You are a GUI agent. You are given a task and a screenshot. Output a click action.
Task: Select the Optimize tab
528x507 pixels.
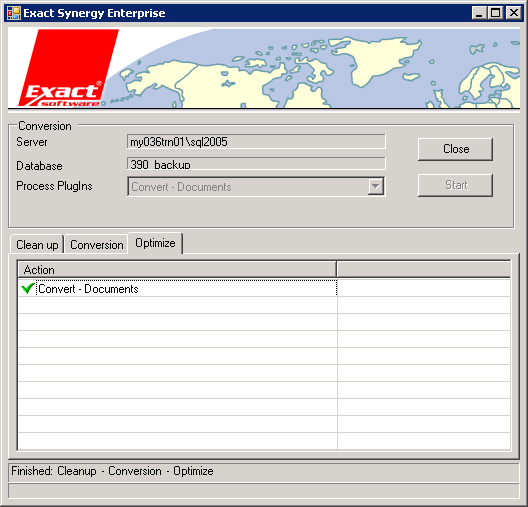(x=155, y=243)
